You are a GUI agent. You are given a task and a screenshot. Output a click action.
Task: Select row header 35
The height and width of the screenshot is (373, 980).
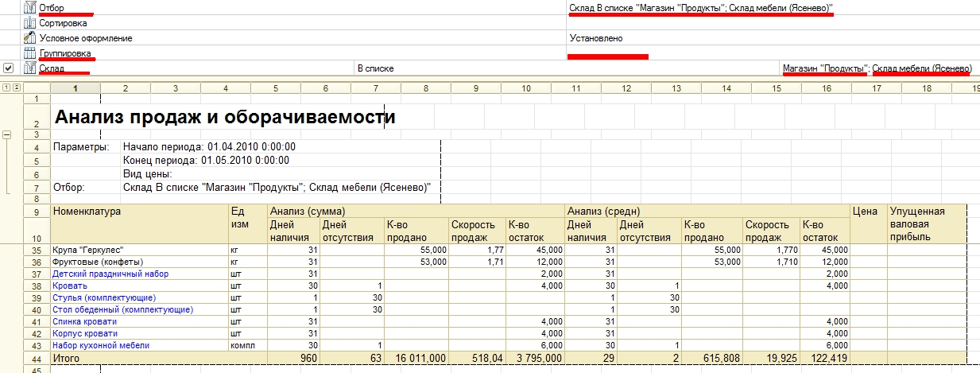click(37, 250)
